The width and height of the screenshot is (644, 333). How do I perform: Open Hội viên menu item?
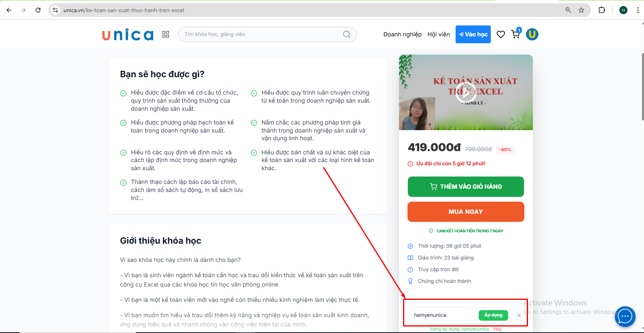(x=439, y=34)
